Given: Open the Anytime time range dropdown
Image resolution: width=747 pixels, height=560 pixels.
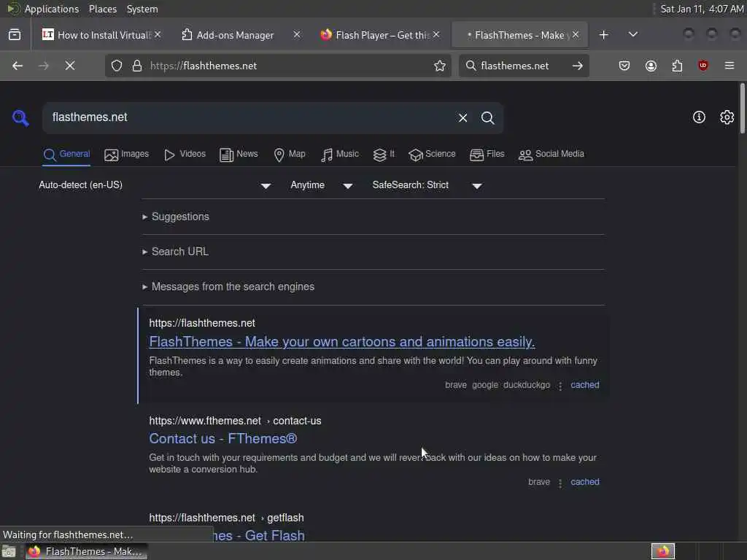Looking at the screenshot, I should [322, 185].
